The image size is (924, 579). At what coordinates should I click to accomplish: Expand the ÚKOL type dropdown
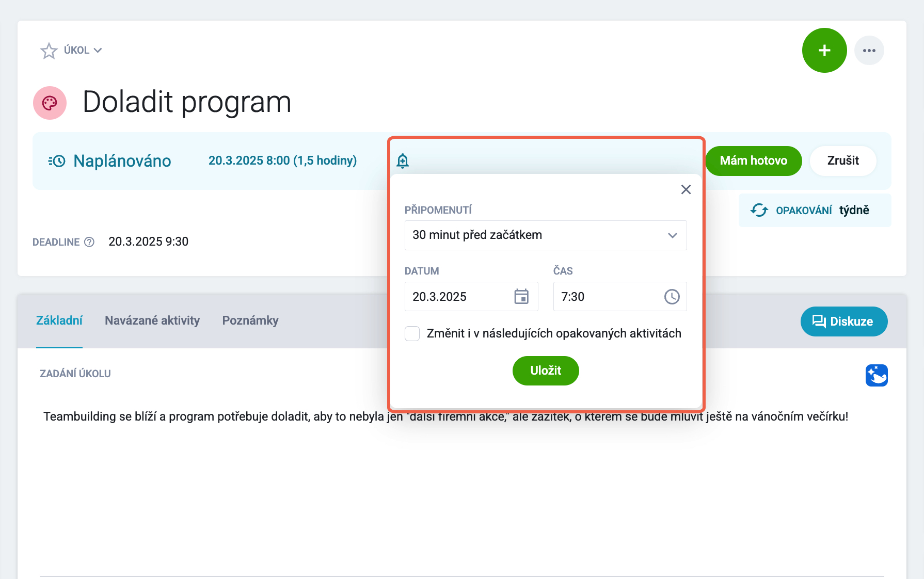(x=83, y=51)
